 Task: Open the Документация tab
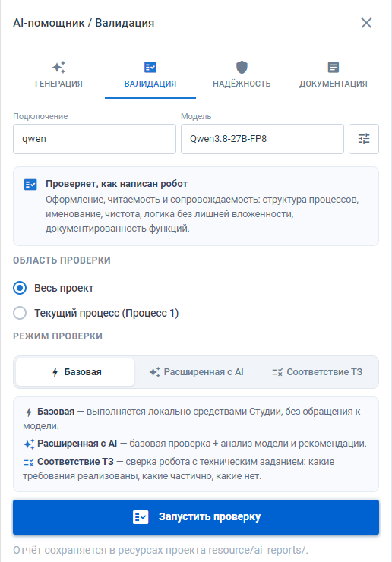(x=334, y=75)
